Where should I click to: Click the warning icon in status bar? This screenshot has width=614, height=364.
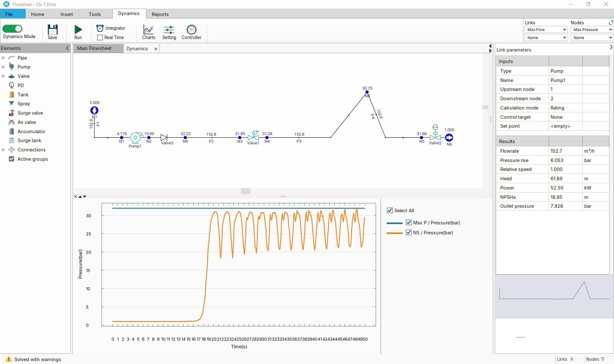coord(9,359)
